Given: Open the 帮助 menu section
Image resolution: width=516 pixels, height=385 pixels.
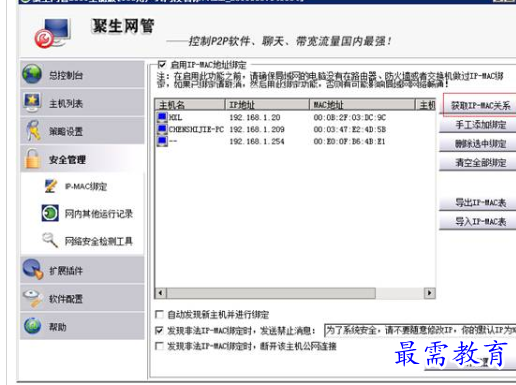Looking at the screenshot, I should [x=82, y=326].
